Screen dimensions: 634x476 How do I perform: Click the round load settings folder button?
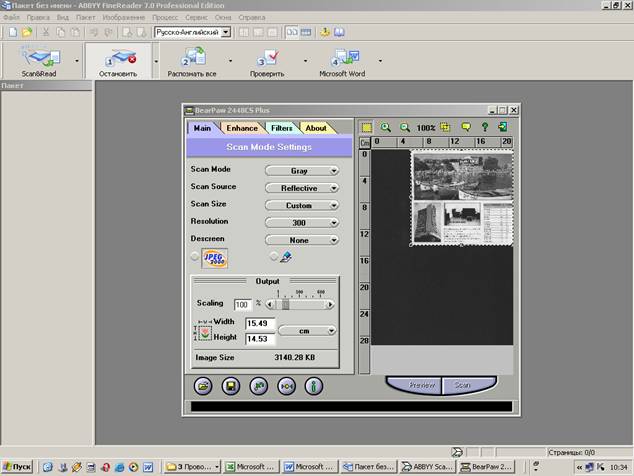(x=203, y=386)
